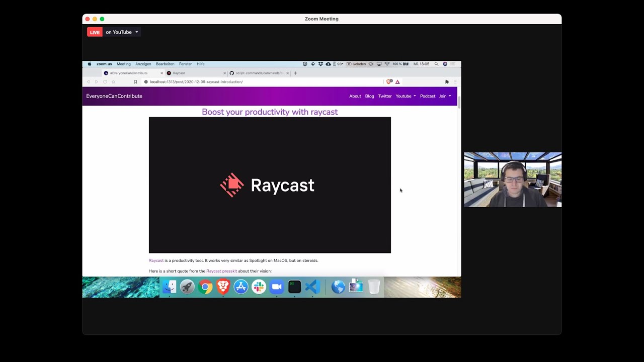Close the Raycast browser tab
The image size is (644, 362).
(x=224, y=73)
